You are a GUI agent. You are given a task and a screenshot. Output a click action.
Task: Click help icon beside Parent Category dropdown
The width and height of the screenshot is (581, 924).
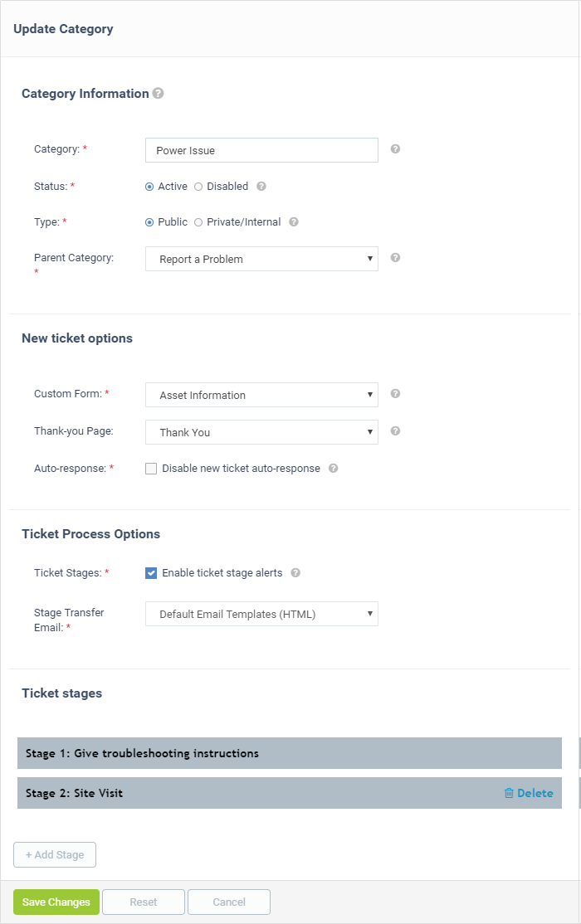tap(395, 257)
